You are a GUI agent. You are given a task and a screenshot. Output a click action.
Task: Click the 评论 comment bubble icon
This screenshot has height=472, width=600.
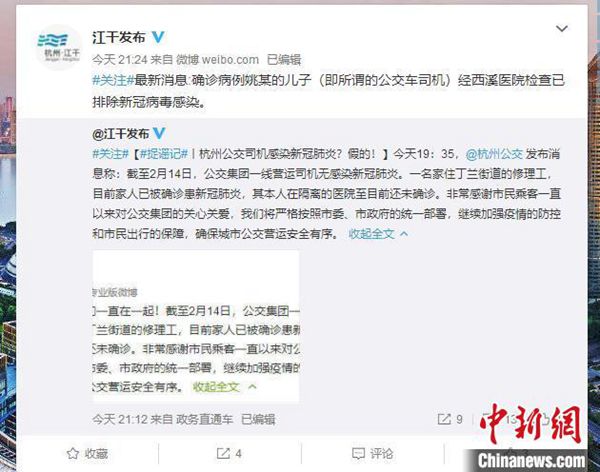pyautogui.click(x=358, y=454)
